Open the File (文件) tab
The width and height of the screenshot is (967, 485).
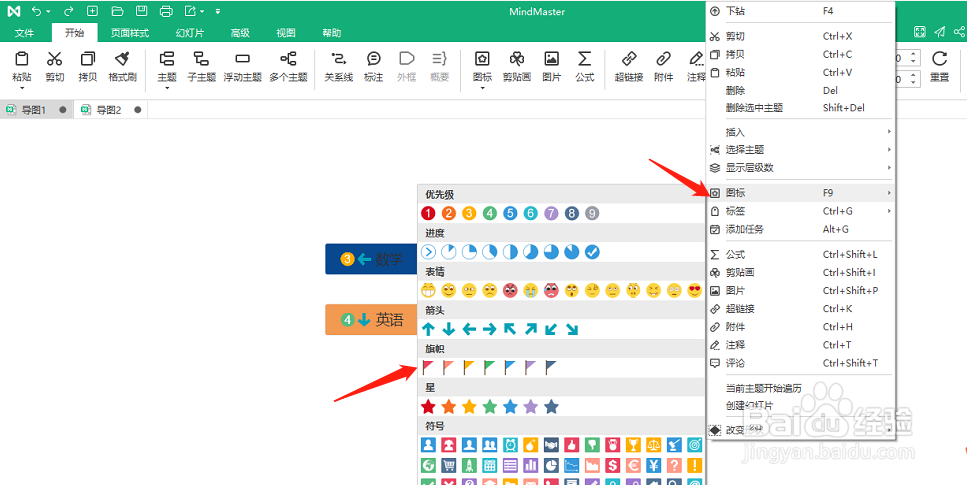point(24,33)
